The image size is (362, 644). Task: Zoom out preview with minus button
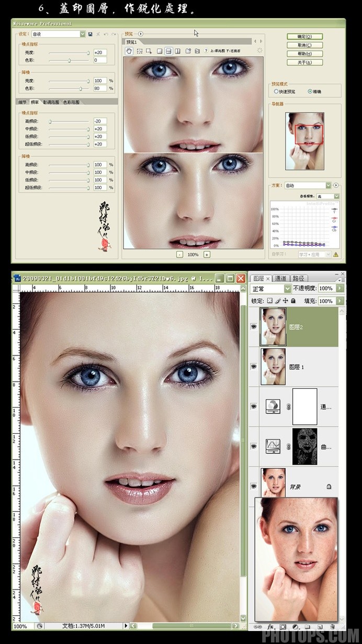tap(179, 254)
